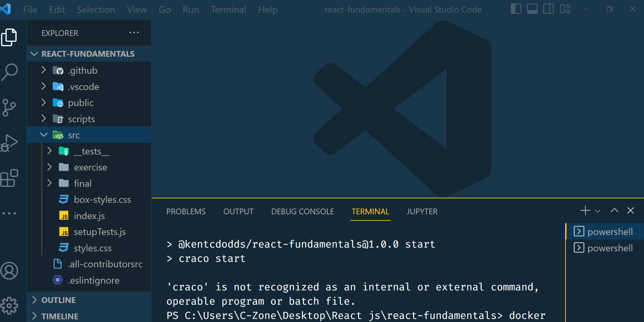Open the Manage gear settings menu
644x322 pixels.
(x=9, y=306)
